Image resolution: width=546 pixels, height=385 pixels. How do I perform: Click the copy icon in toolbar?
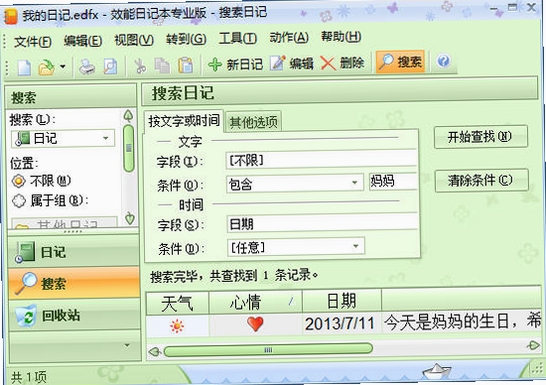coord(162,65)
